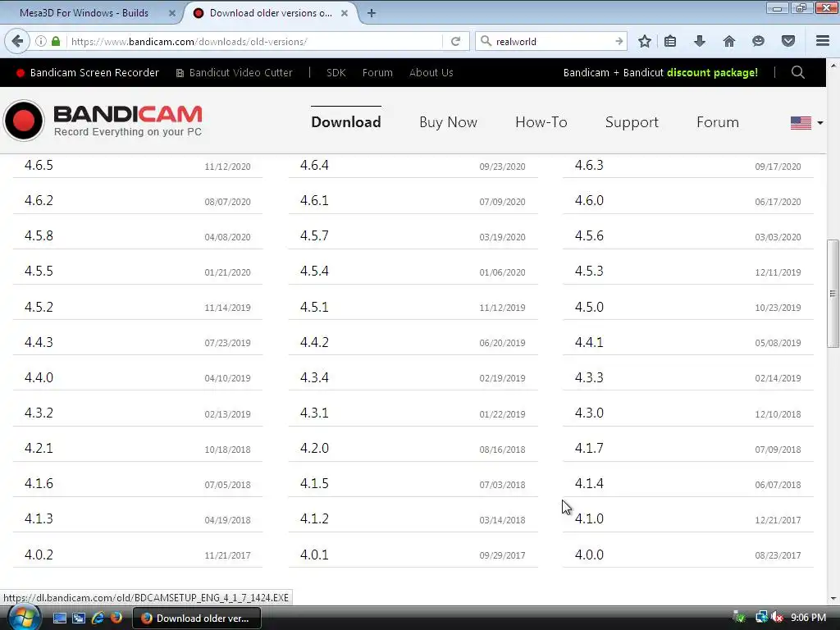The width and height of the screenshot is (840, 630).
Task: Open the Download menu item
Action: tap(346, 122)
